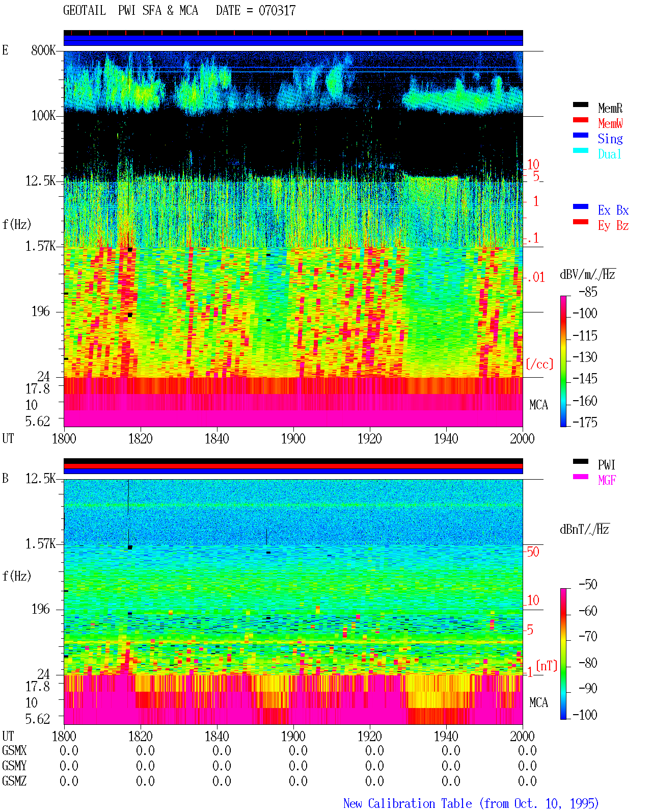Screen dimensions: 652x812
Task: Click the '1900' time tick under the E panel
Action: click(293, 439)
